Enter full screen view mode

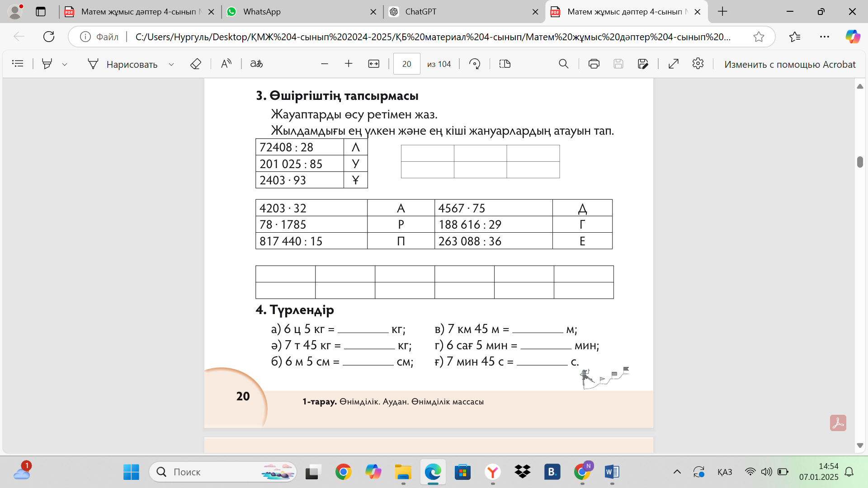pos(673,64)
